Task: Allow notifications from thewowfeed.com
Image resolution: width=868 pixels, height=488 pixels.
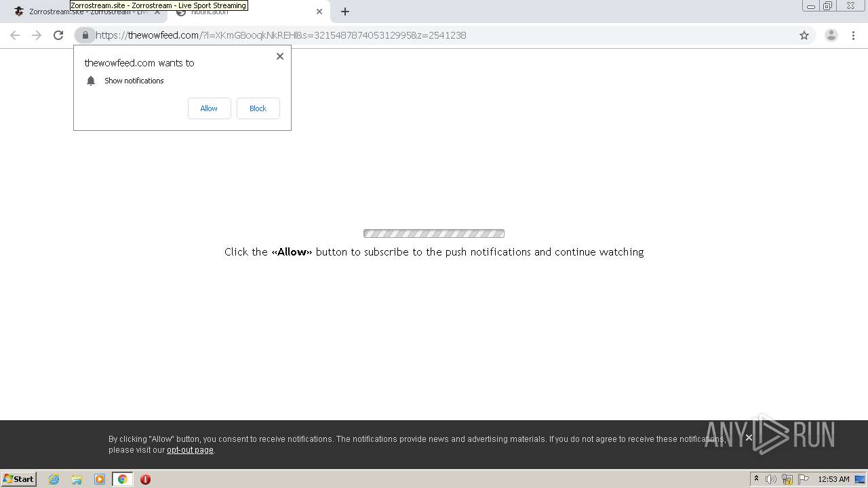Action: (x=209, y=108)
